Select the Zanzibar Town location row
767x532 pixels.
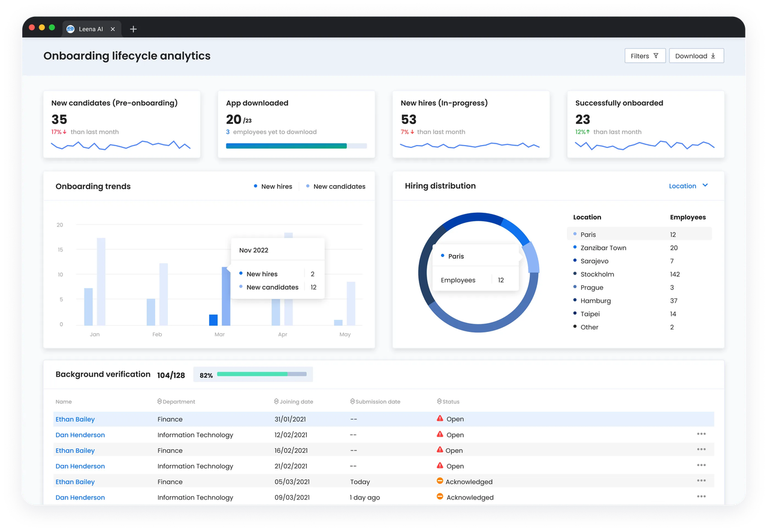tap(639, 247)
